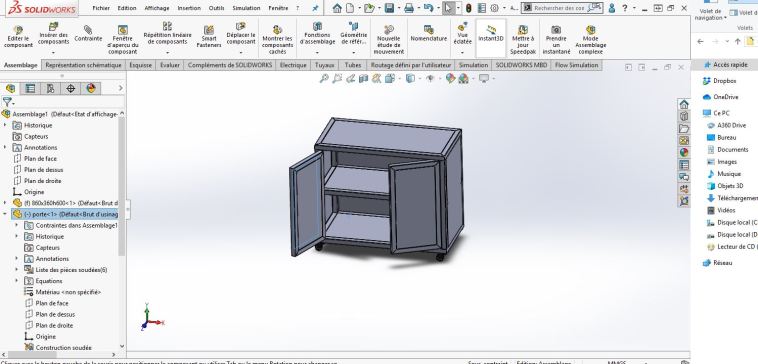Click the Section view icon
Viewport: 758px width, 364px height.
pyautogui.click(x=364, y=78)
